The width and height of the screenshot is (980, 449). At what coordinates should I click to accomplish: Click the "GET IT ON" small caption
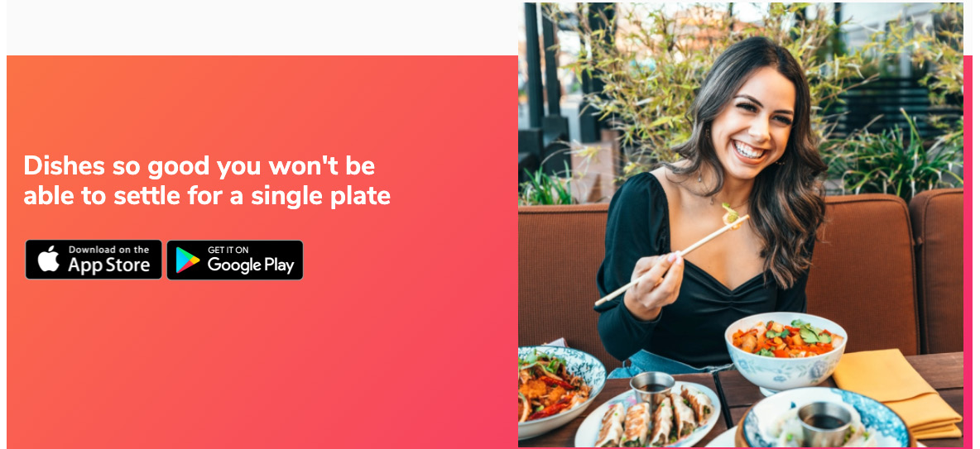[228, 250]
